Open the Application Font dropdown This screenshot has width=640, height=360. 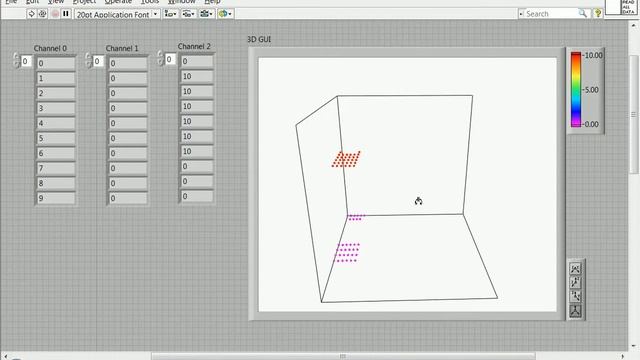click(x=117, y=14)
